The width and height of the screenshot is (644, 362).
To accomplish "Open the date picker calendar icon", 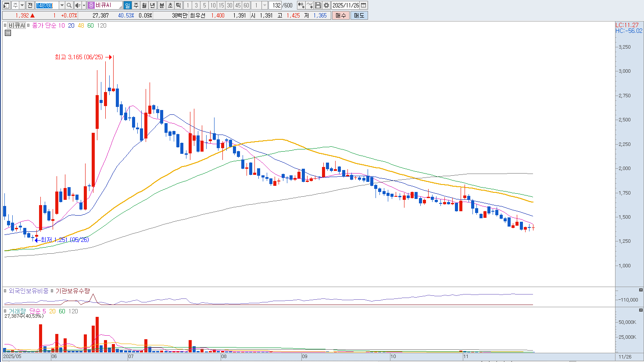I will [x=364, y=5].
